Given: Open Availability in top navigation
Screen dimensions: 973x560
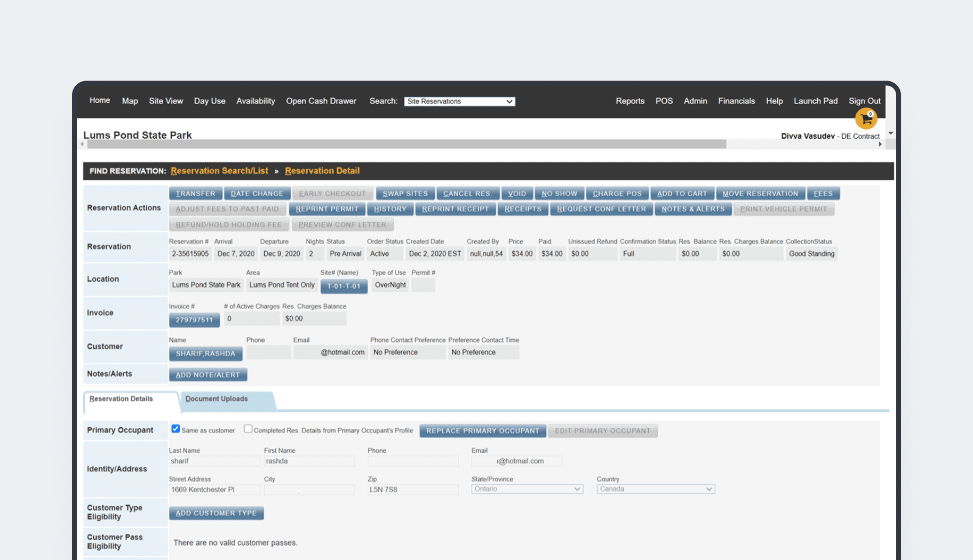Looking at the screenshot, I should coord(256,101).
